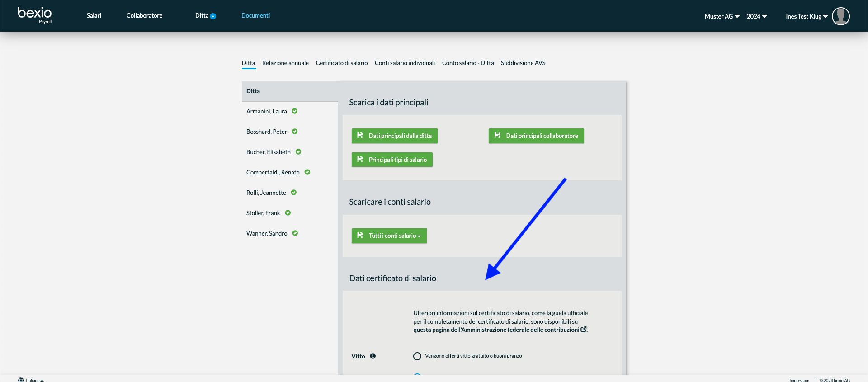The image size is (868, 382).
Task: Open the Muster AG company dropdown
Action: pyautogui.click(x=722, y=16)
